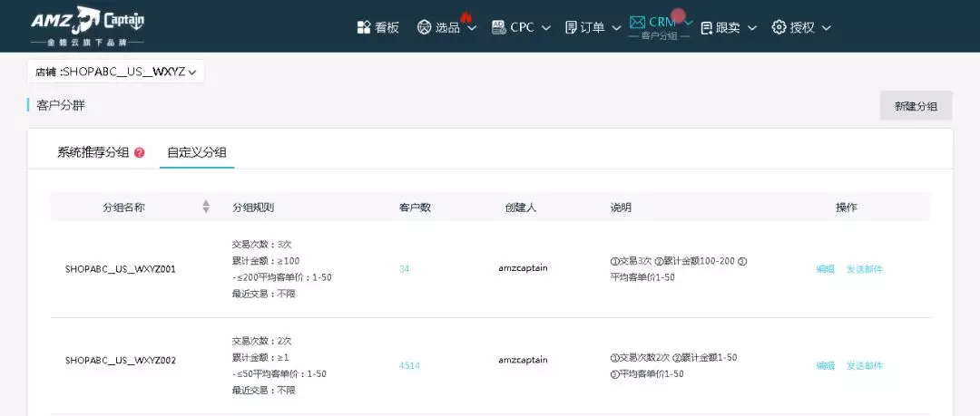Open the 授权 menu label

pyautogui.click(x=802, y=27)
